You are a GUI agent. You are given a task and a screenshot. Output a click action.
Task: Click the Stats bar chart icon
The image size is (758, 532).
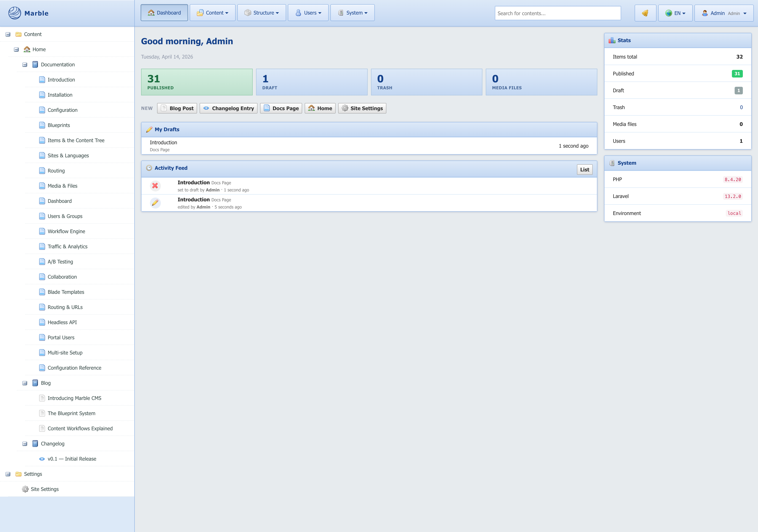(x=612, y=40)
